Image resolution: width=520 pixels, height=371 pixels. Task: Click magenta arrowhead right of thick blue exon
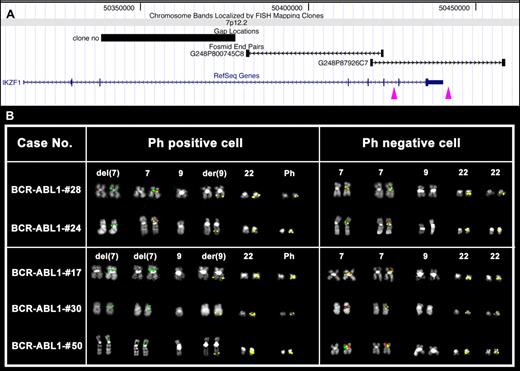pyautogui.click(x=448, y=93)
